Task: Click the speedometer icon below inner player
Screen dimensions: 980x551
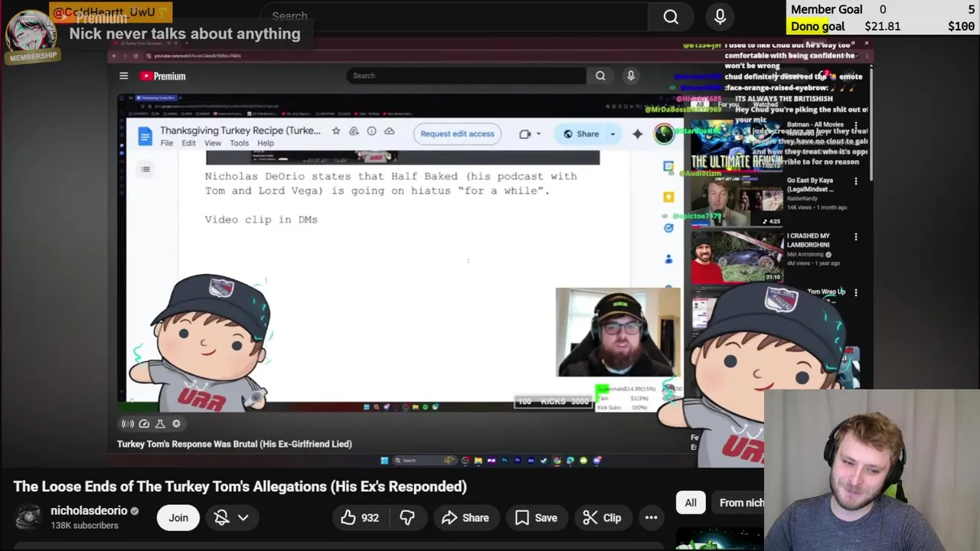Action: tap(144, 423)
